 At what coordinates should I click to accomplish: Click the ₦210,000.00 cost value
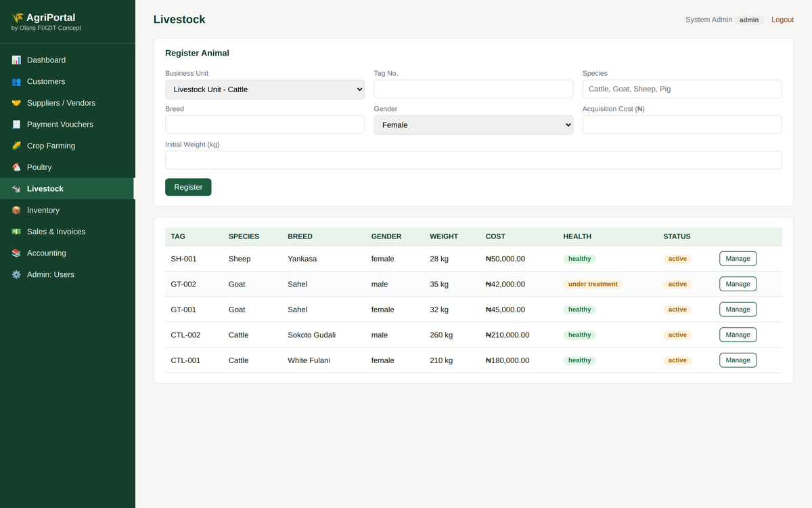[x=507, y=335]
